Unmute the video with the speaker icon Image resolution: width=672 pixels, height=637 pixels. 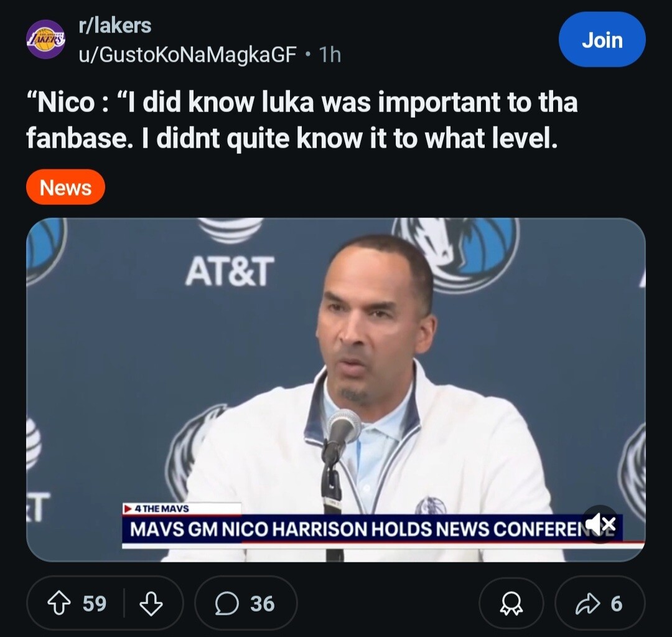[x=600, y=524]
